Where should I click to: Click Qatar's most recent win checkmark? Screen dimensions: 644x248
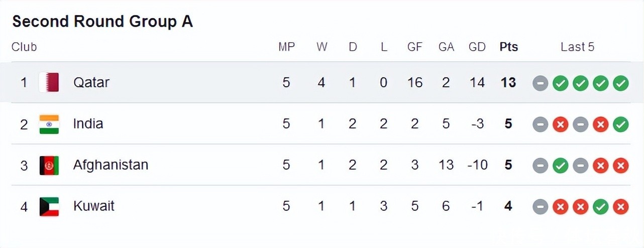pyautogui.click(x=621, y=83)
